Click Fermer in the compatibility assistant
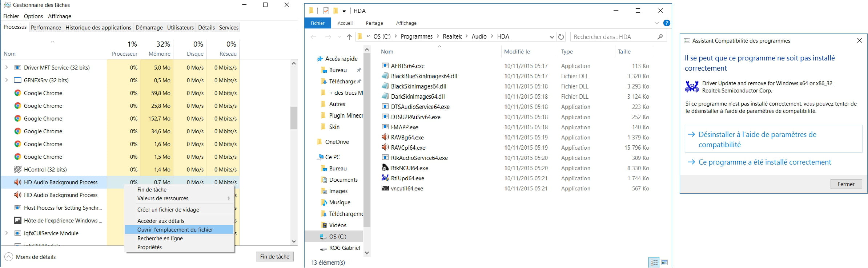This screenshot has width=868, height=268. pyautogui.click(x=846, y=184)
